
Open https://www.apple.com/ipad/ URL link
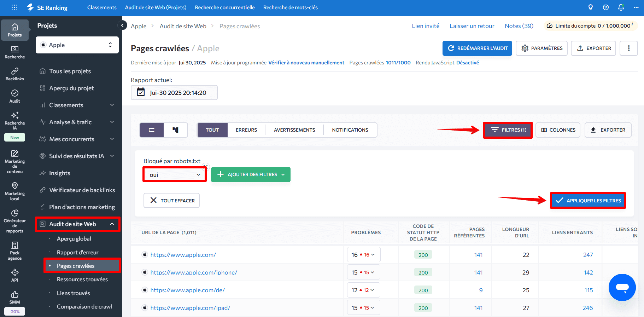point(190,308)
